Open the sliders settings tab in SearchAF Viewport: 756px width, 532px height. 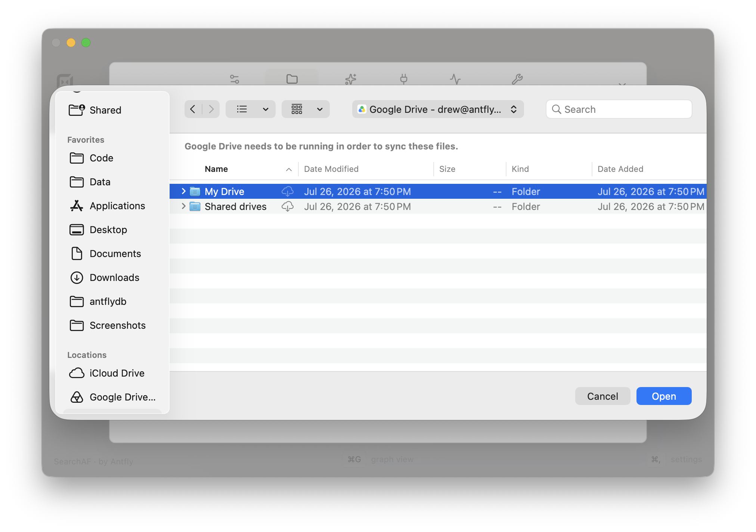click(x=235, y=79)
